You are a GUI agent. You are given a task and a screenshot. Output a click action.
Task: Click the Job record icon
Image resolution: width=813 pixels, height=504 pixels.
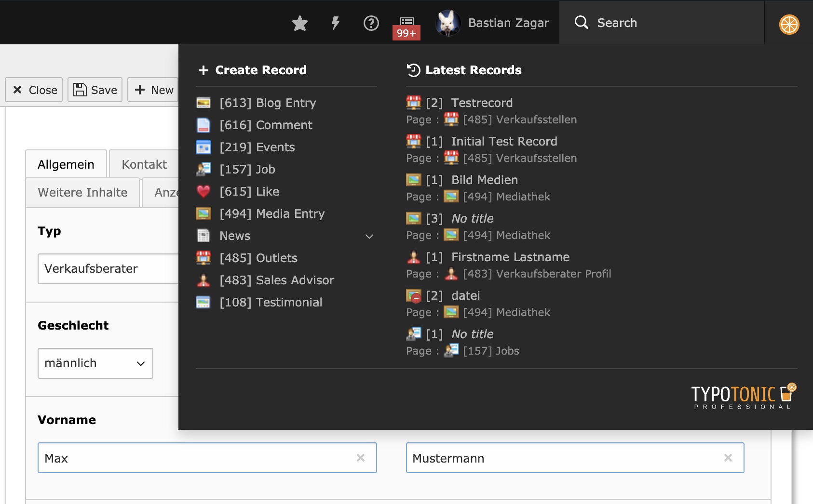203,169
